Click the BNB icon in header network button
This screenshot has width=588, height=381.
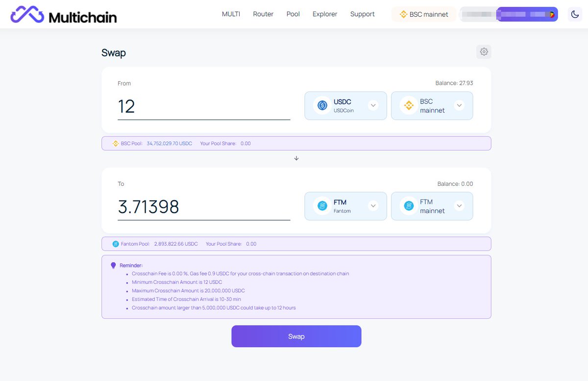[403, 14]
